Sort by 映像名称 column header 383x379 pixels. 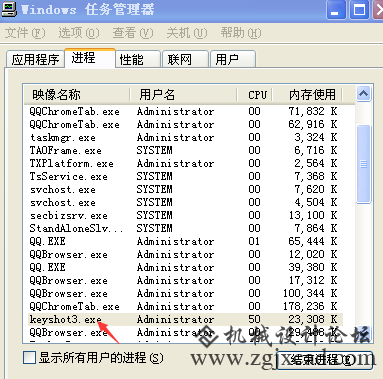click(77, 95)
